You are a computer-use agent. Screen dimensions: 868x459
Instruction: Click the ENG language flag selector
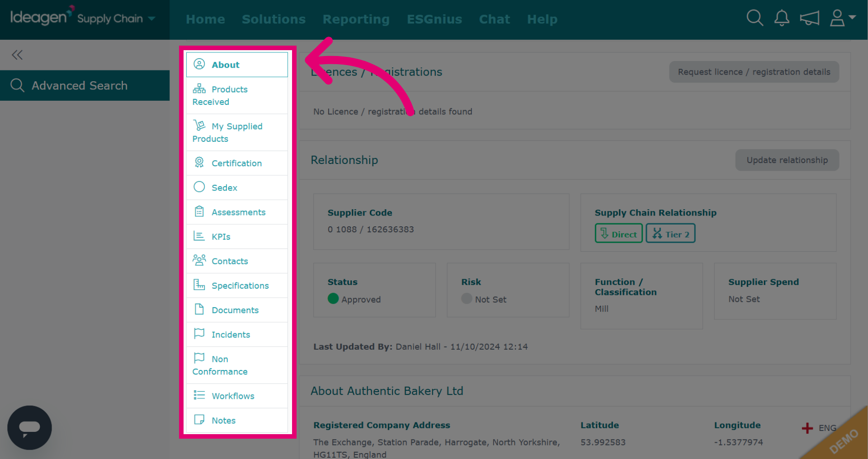pyautogui.click(x=819, y=428)
